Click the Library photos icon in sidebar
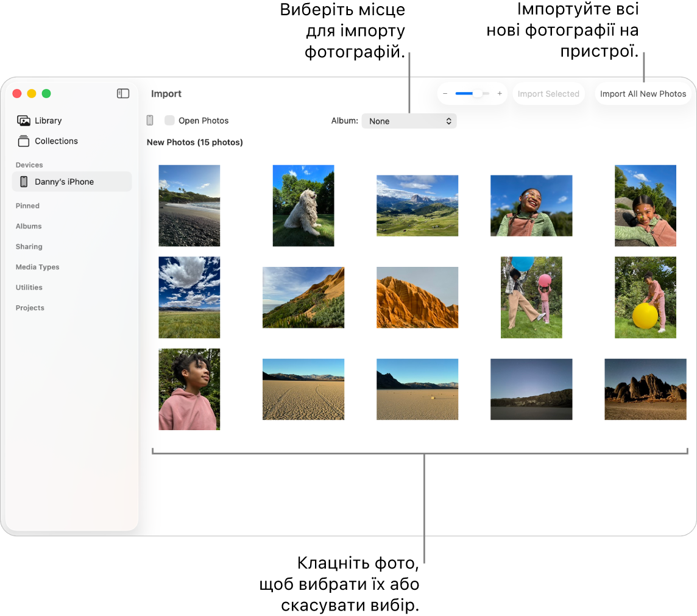The width and height of the screenshot is (697, 616). [23, 120]
